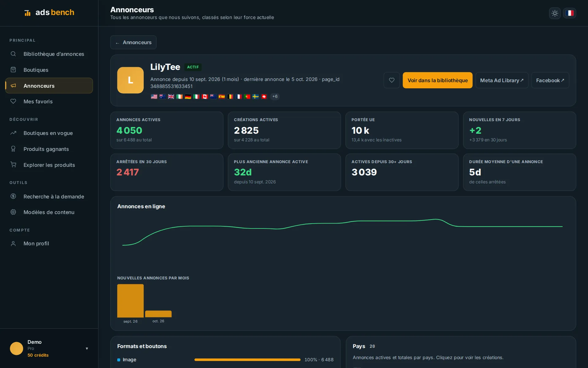Click the Mon profil user icon
This screenshot has height=368, width=588.
pos(13,243)
